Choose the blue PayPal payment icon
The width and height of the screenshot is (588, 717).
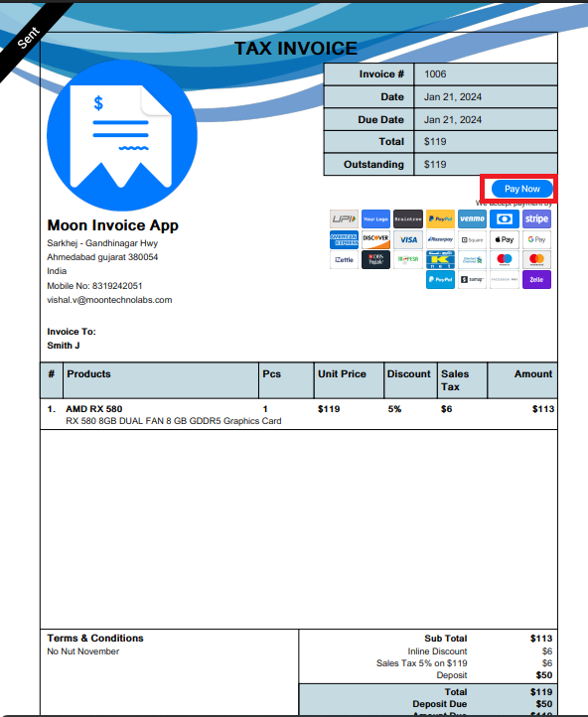tap(440, 279)
